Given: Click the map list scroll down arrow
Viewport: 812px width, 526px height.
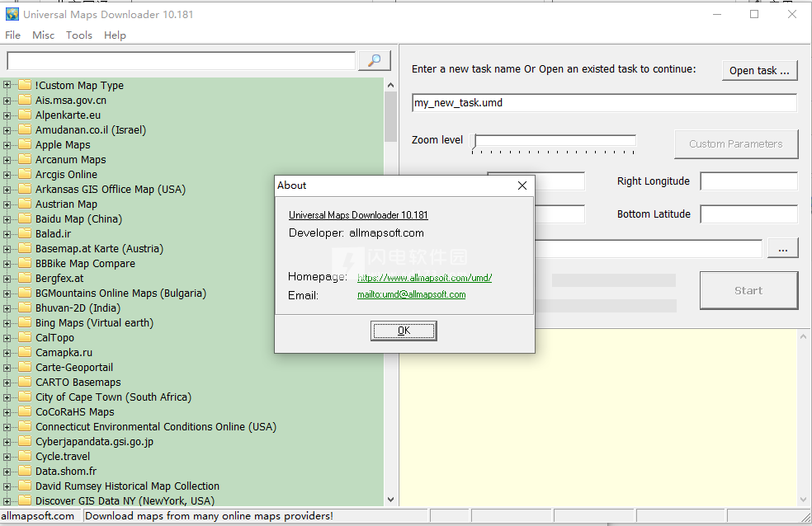Looking at the screenshot, I should point(390,500).
